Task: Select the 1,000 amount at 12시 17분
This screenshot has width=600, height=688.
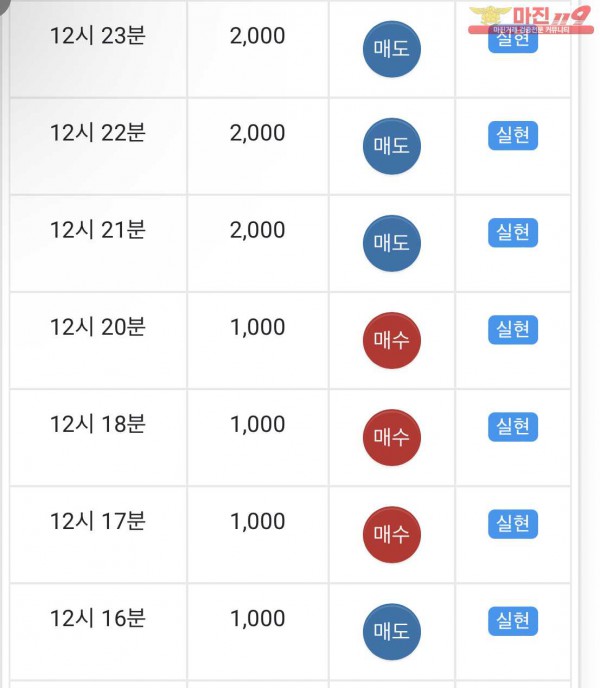Action: coord(257,521)
